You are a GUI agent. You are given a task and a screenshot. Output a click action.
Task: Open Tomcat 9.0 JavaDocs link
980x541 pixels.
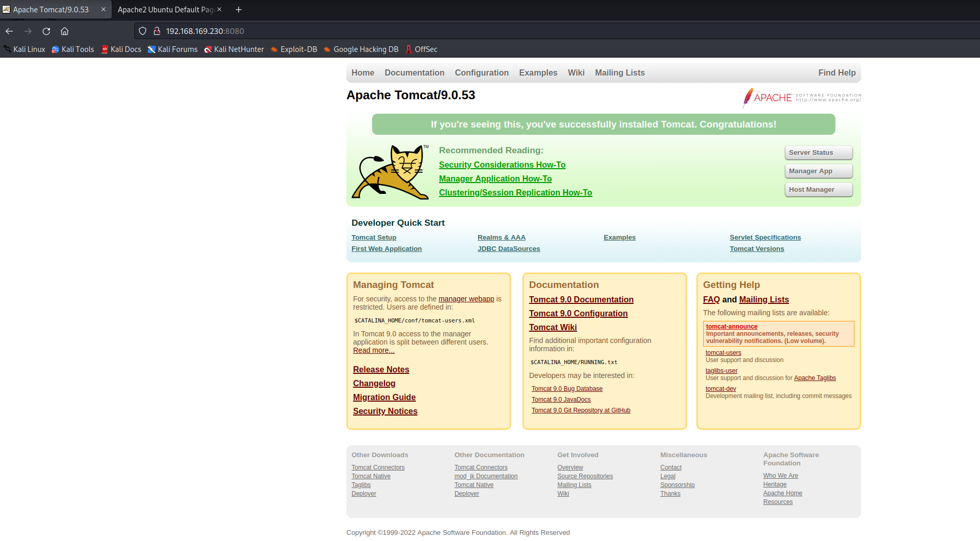561,400
